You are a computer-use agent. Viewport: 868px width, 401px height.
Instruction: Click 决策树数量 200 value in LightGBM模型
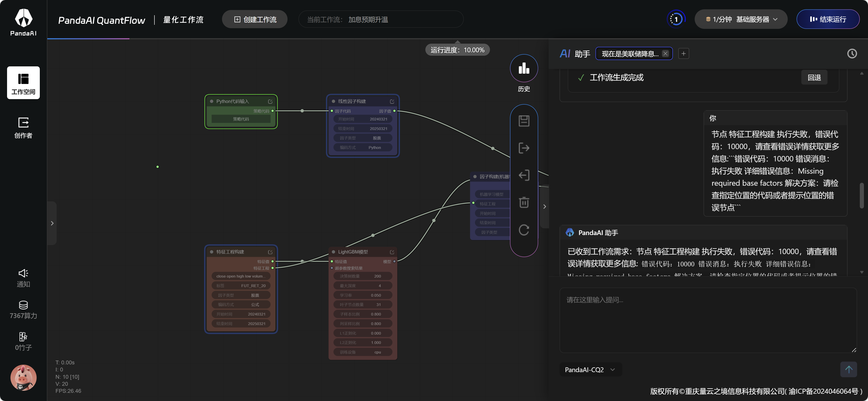363,276
